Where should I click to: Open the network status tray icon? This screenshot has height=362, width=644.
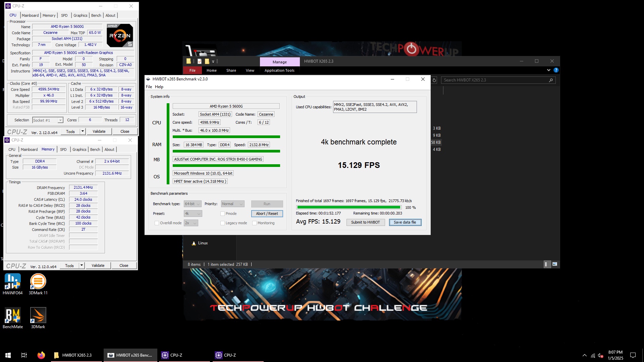click(x=593, y=355)
